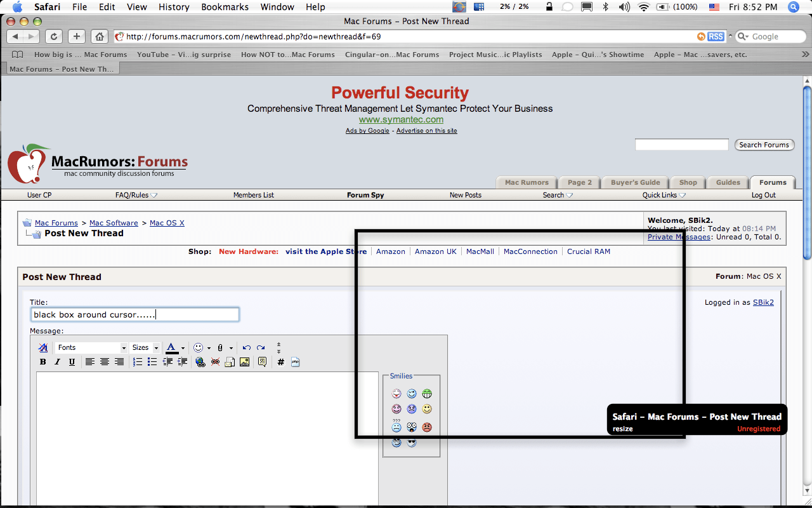
Task: Open the Sizes dropdown
Action: [x=145, y=347]
